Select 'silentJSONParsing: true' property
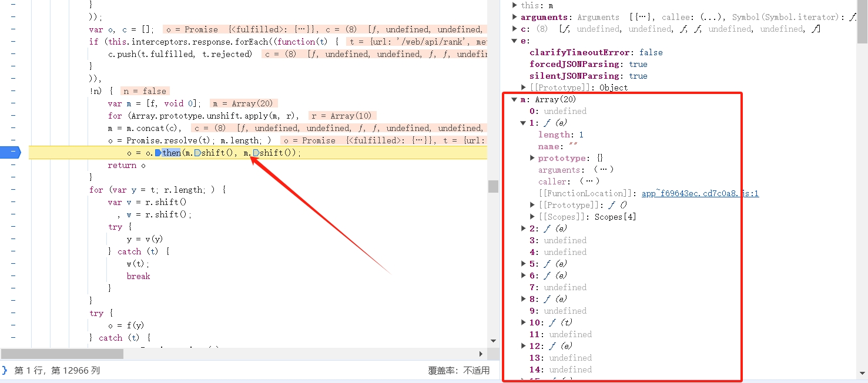868x383 pixels. point(588,76)
